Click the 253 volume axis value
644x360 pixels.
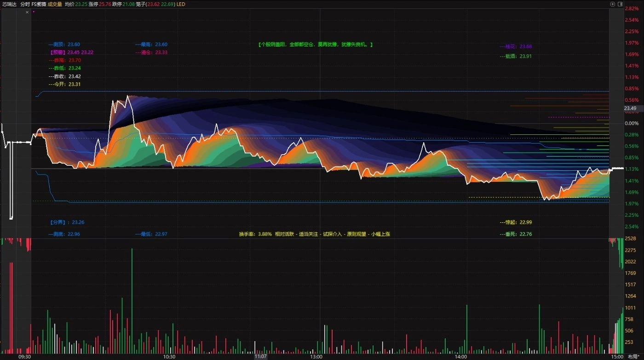[x=629, y=342]
